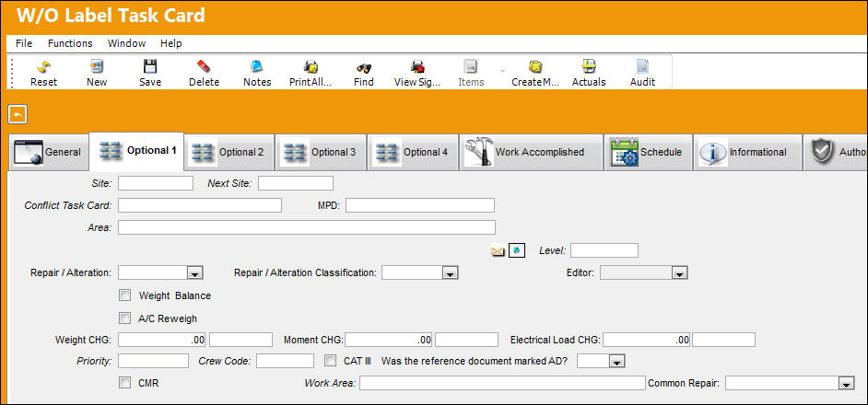Click the Level input field
The height and width of the screenshot is (405, 868).
pyautogui.click(x=604, y=250)
